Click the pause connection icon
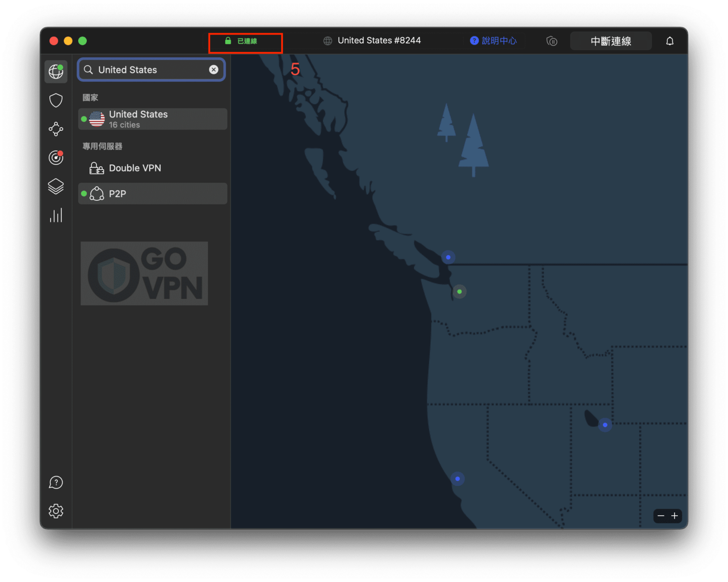728x582 pixels. point(552,41)
